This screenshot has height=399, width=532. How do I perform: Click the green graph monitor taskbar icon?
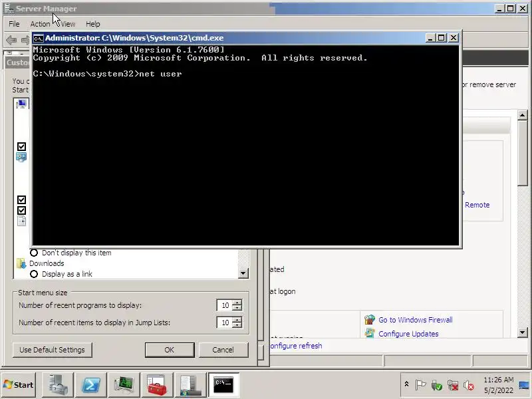pyautogui.click(x=124, y=385)
